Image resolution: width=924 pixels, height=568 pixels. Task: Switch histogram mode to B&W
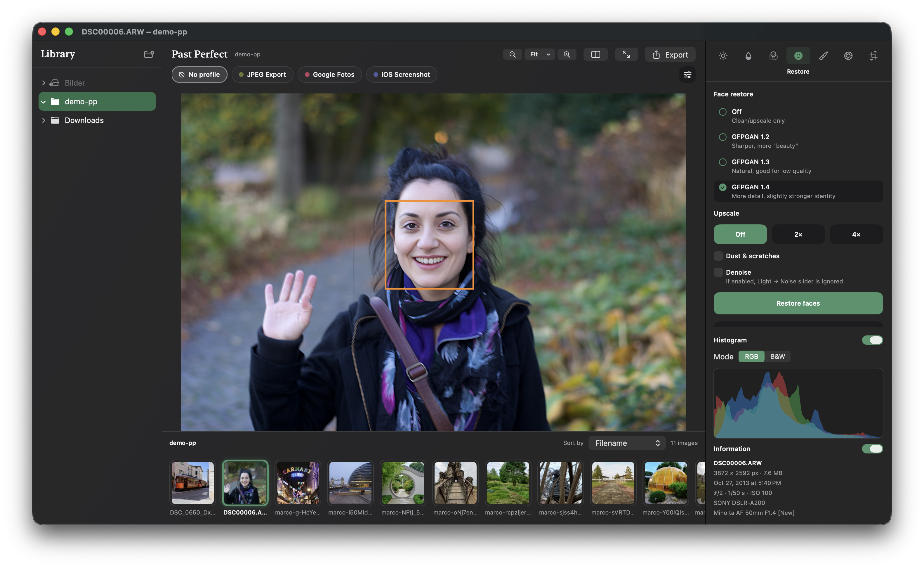pyautogui.click(x=777, y=356)
